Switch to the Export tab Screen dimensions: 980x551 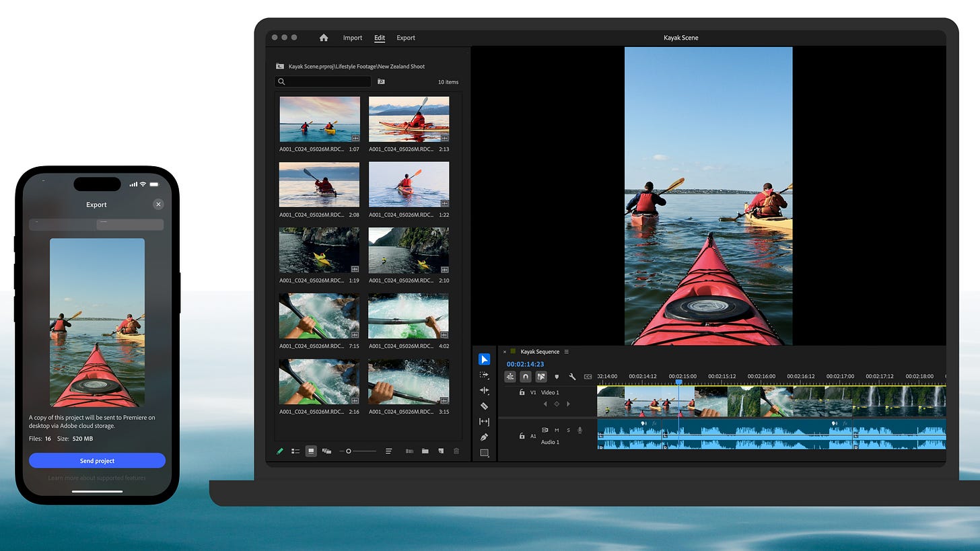click(x=405, y=38)
